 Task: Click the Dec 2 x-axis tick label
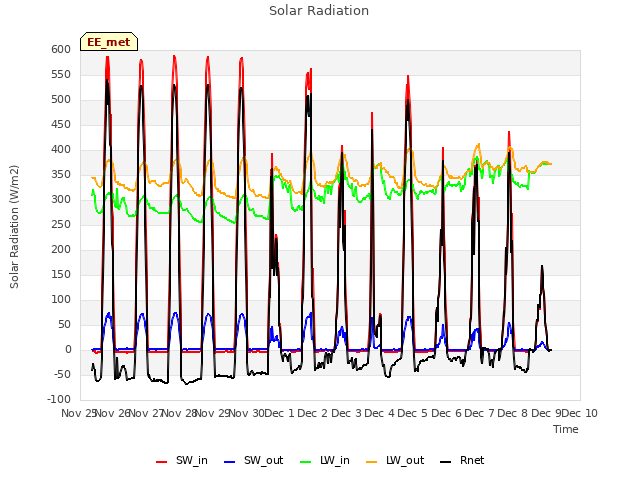click(x=313, y=413)
